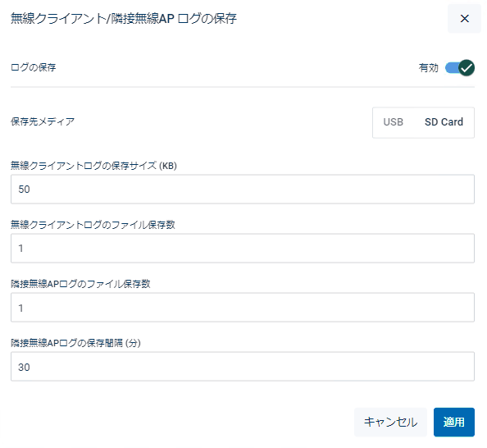
Task: Click the 無線クライアントログのファイル保存数 label
Action: 93,225
